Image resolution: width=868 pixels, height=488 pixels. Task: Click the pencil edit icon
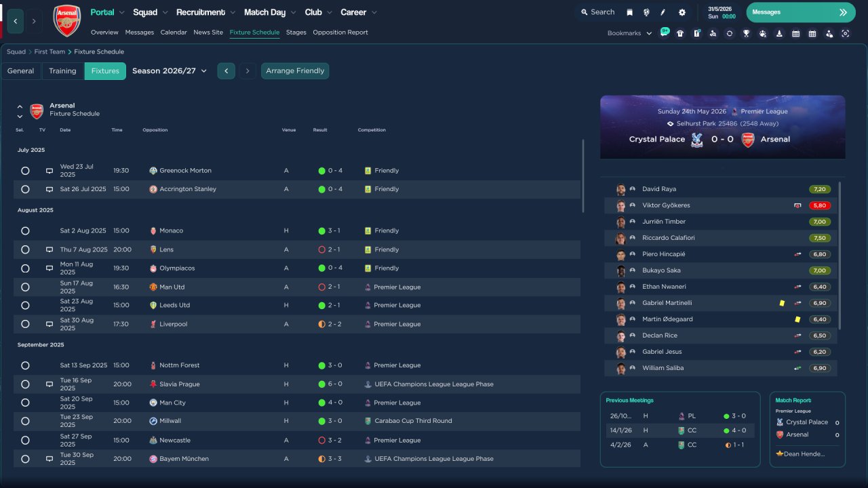663,12
